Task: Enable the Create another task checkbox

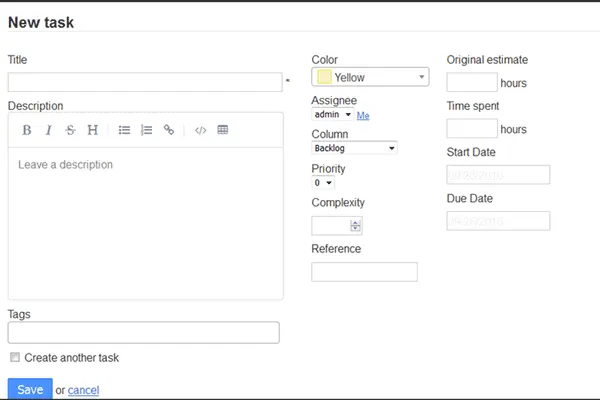Action: coord(15,357)
